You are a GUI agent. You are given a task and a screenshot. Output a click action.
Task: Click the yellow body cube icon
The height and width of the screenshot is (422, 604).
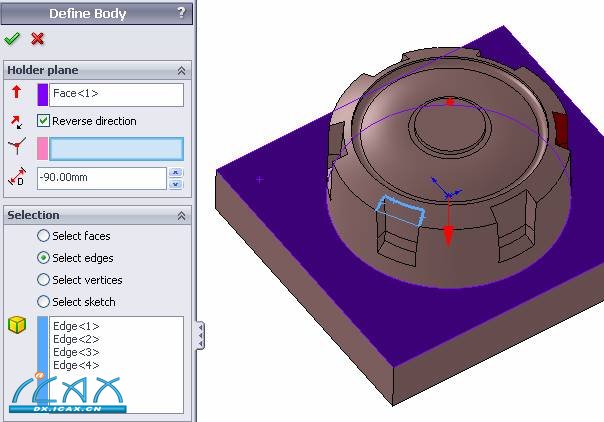tap(17, 325)
